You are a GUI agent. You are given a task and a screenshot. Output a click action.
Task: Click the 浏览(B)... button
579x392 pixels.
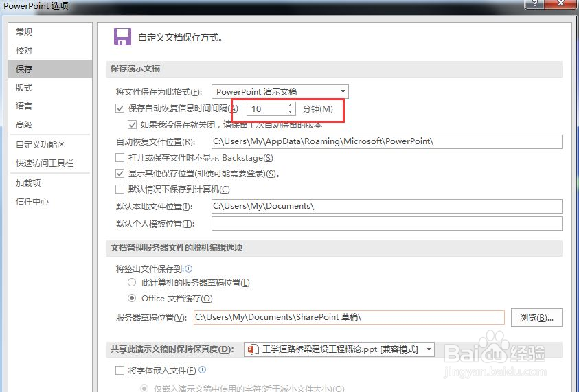[x=536, y=317]
